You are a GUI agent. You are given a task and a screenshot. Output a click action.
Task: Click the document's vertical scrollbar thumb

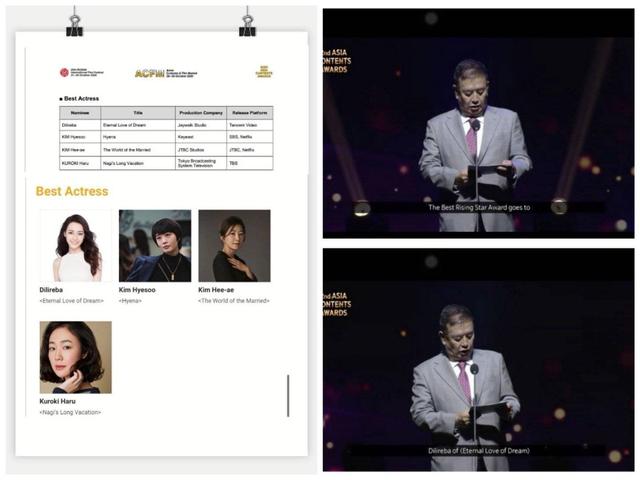pos(288,396)
